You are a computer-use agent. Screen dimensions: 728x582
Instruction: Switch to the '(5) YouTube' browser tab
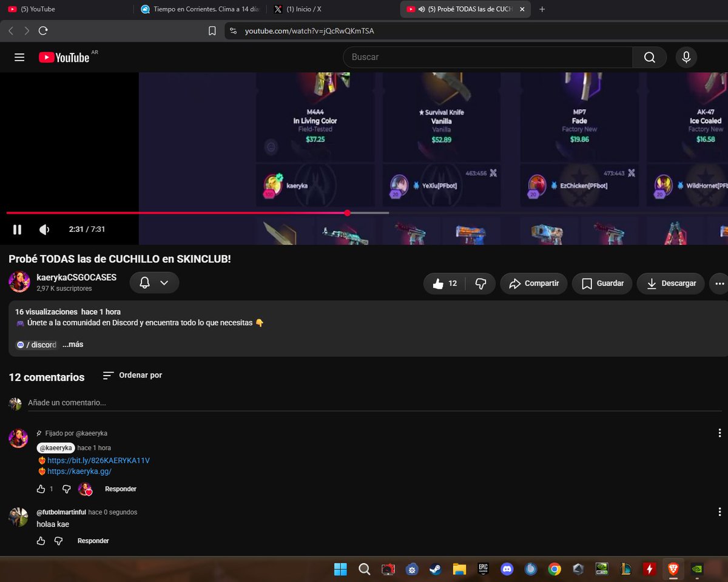(66, 9)
